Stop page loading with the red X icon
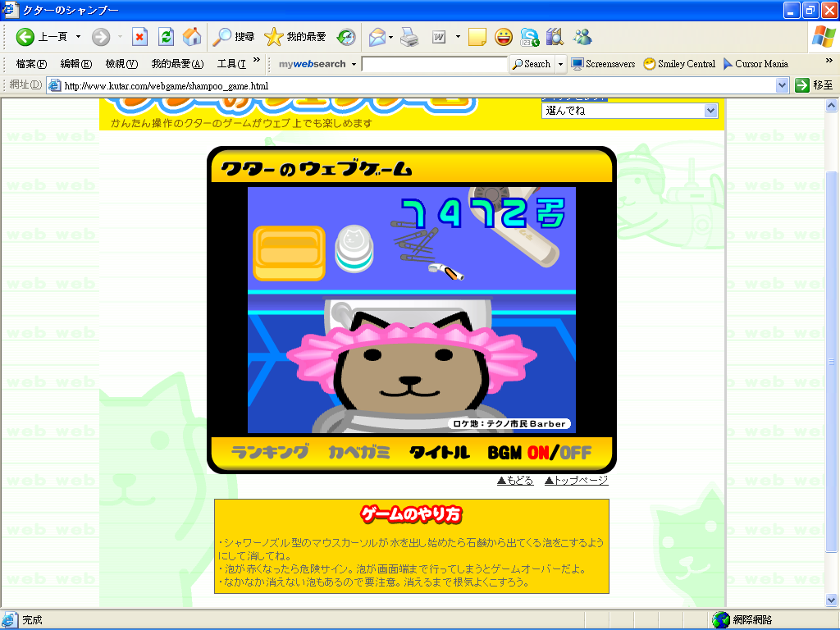The image size is (840, 630). coord(139,36)
